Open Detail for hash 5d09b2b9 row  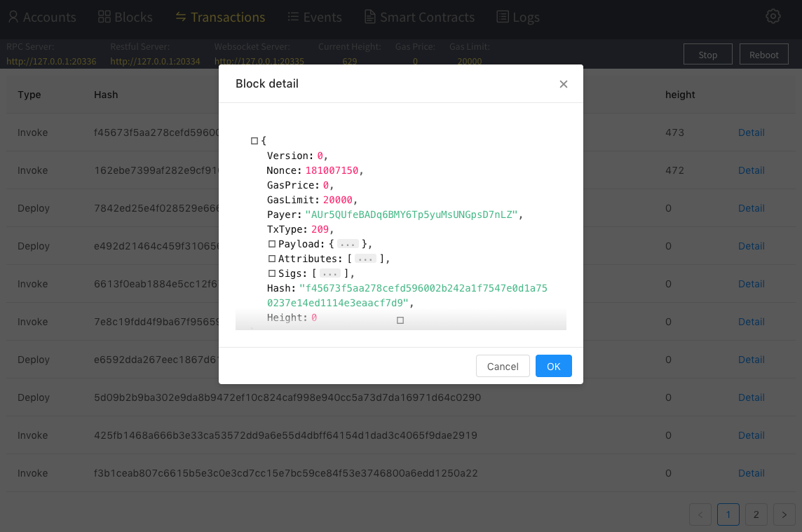(751, 397)
